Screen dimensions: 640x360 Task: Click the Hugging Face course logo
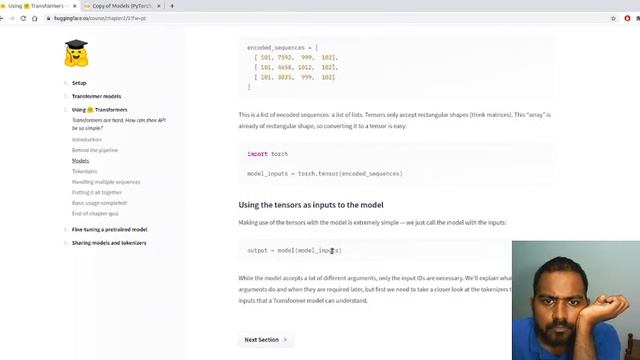76,53
